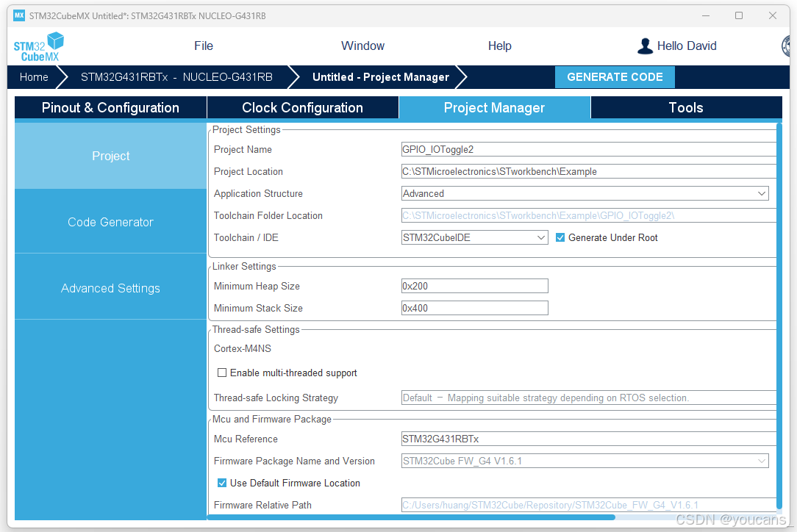This screenshot has height=532, width=797.
Task: Click Untitled - Project Manager breadcrumb
Action: [x=381, y=76]
